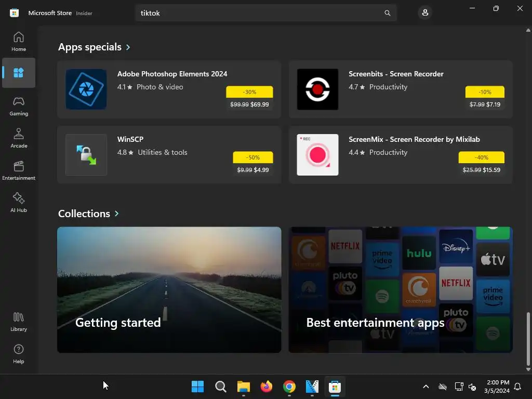Open the Entertainment section

point(19,170)
